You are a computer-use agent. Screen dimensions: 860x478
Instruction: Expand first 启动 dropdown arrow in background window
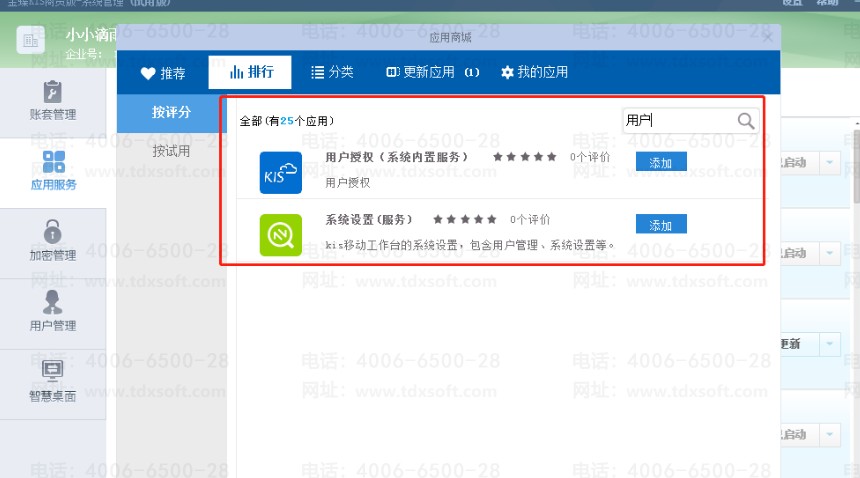829,163
